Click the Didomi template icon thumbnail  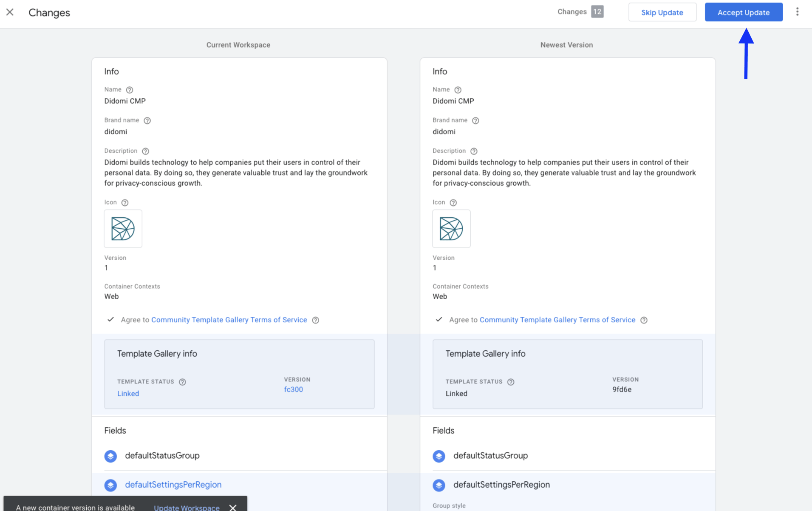tap(123, 229)
